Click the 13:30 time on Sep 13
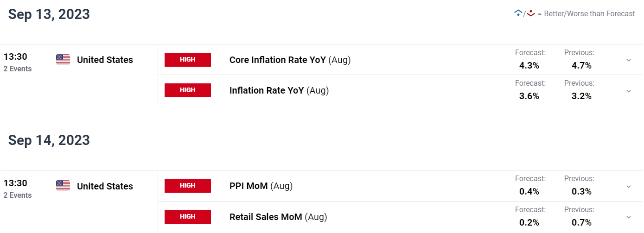This screenshot has height=233, width=644. click(x=15, y=57)
